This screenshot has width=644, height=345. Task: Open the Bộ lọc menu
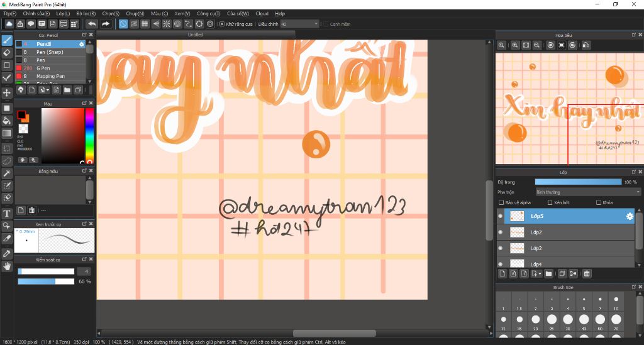point(86,14)
